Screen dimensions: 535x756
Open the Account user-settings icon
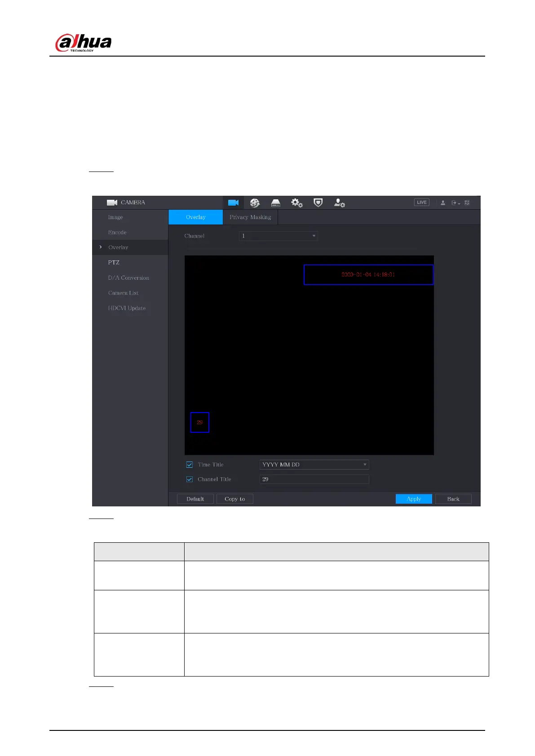339,203
